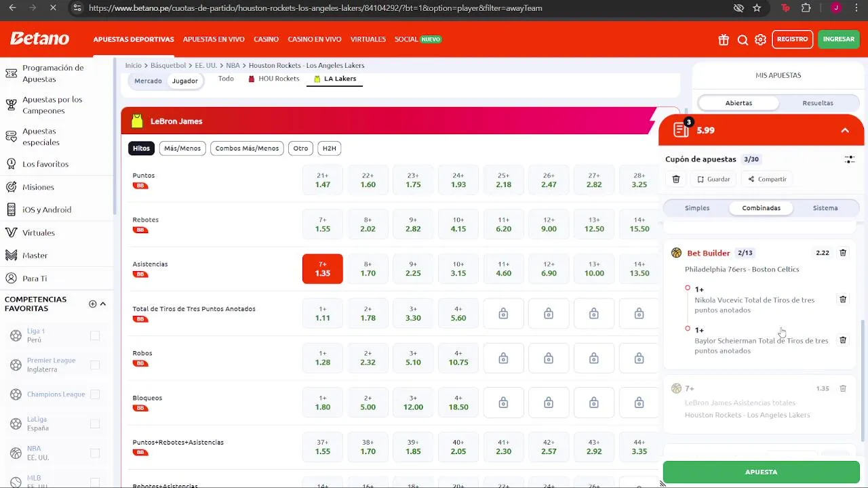Tick the Liga 1 Perú checkbox
This screenshot has height=488, width=868.
[x=95, y=335]
